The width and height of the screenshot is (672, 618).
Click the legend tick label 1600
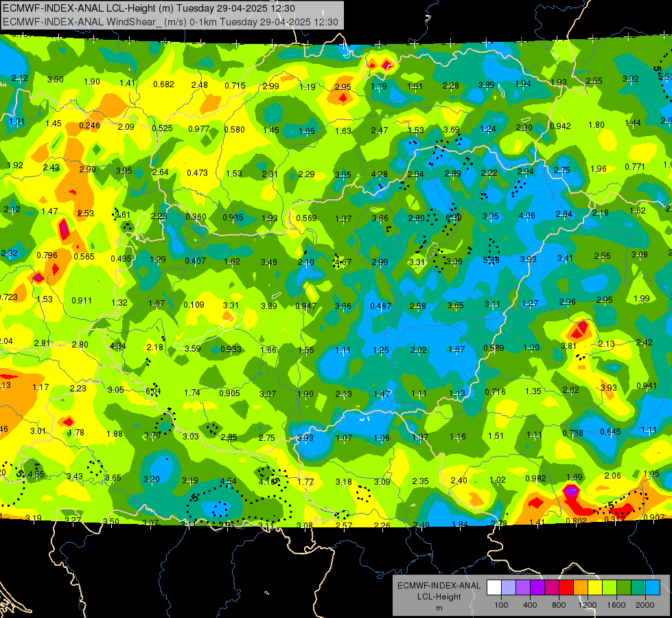[x=616, y=605]
